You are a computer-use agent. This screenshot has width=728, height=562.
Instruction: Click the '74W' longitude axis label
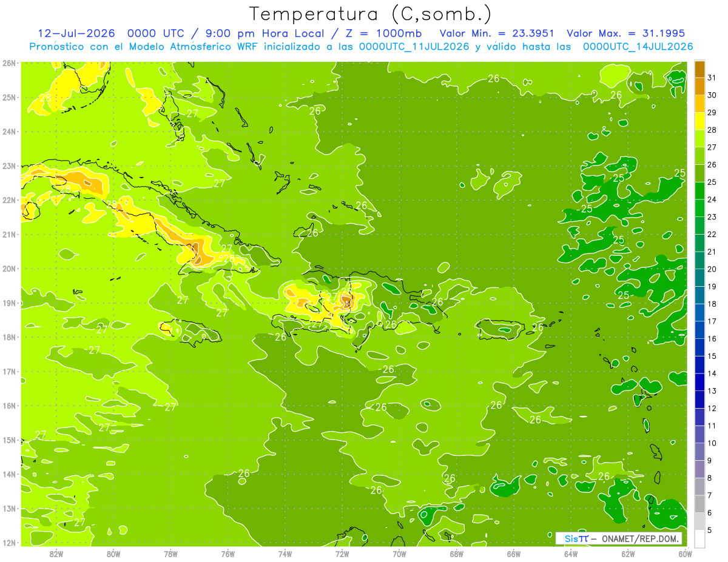coord(285,554)
